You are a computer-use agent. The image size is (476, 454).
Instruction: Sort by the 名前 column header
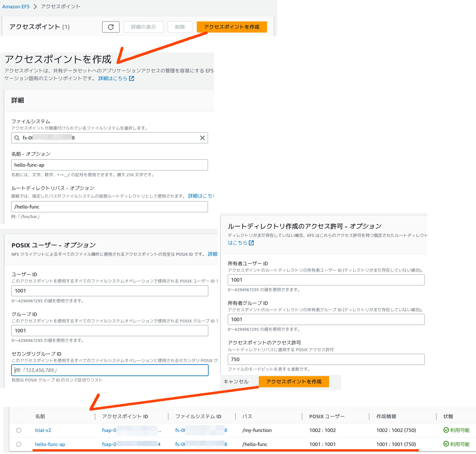(x=40, y=417)
